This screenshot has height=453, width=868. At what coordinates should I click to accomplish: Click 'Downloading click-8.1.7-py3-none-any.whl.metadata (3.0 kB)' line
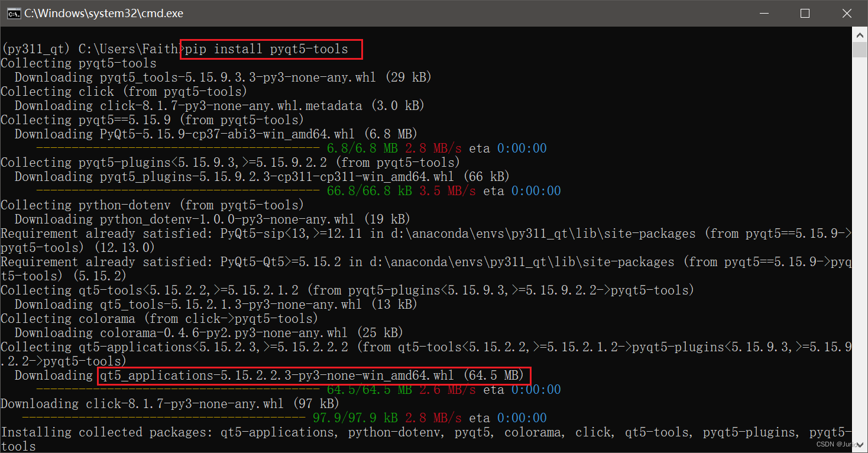coord(219,106)
